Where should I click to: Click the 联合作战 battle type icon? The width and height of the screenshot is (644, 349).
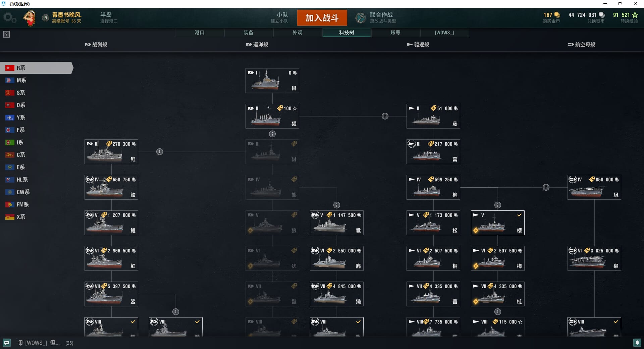point(361,18)
